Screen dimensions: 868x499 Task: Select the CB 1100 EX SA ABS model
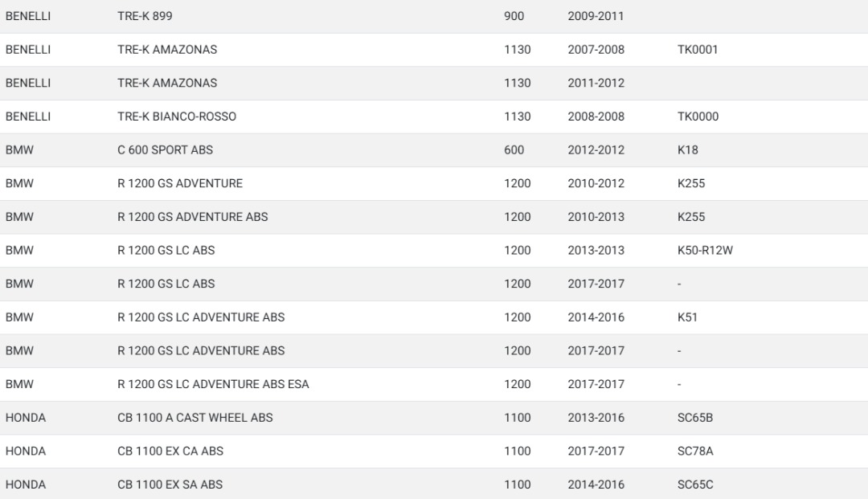click(x=170, y=485)
